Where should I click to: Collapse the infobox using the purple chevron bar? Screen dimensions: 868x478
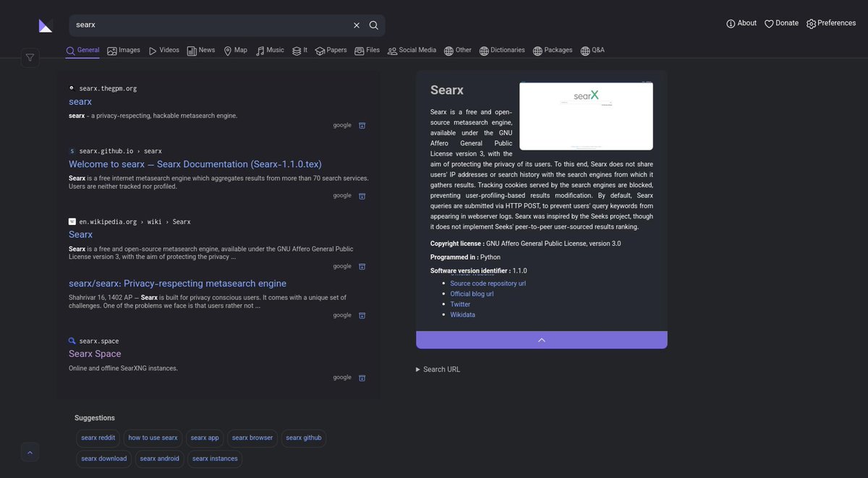click(x=542, y=340)
